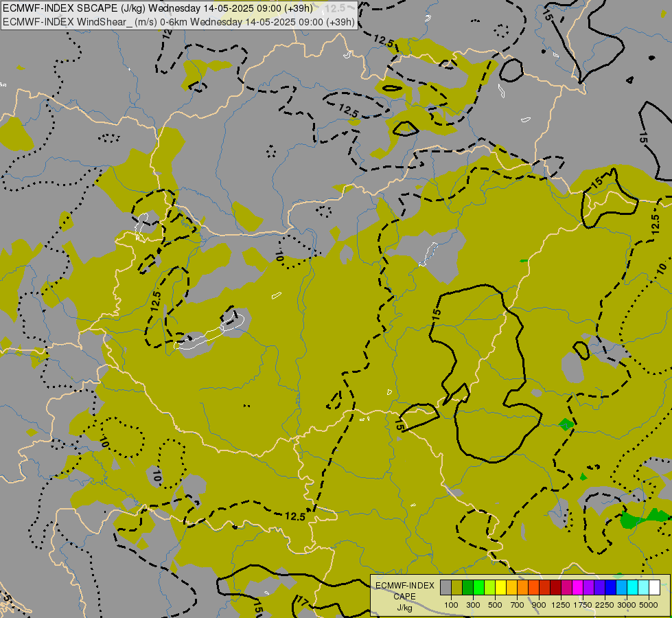This screenshot has height=618, width=672.
Task: Click the 'ECMWF-INDEX WindShear_ (m/s) 0-6km' title line
Action: [x=178, y=22]
